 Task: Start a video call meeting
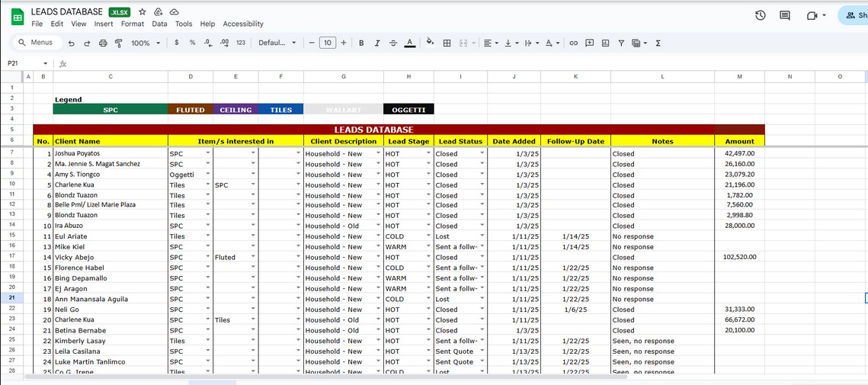pos(812,15)
